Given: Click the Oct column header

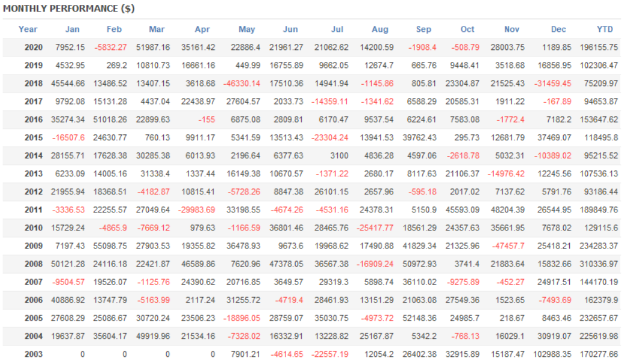Looking at the screenshot, I should coord(467,29).
